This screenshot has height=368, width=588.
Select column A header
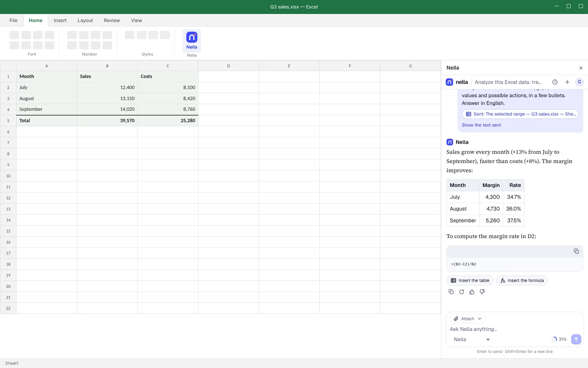coord(47,66)
